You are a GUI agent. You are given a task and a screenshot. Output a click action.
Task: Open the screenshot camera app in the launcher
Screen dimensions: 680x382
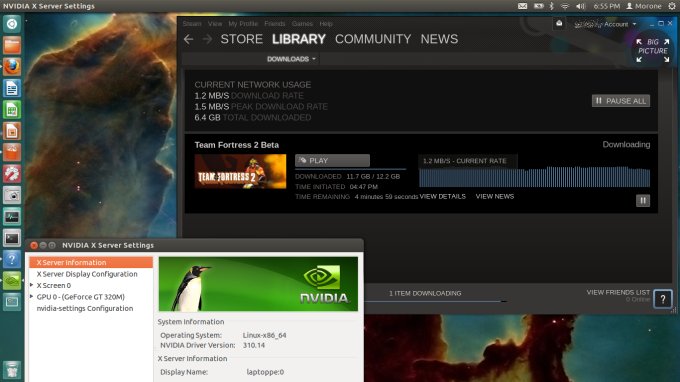point(12,195)
